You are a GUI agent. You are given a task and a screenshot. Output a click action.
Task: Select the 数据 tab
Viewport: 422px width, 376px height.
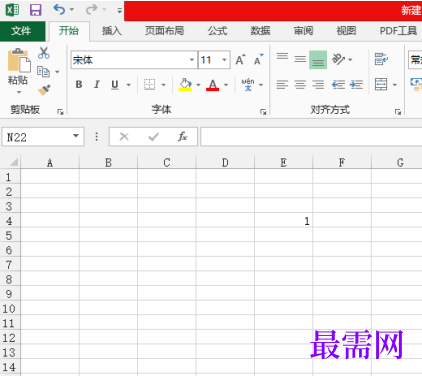(260, 31)
